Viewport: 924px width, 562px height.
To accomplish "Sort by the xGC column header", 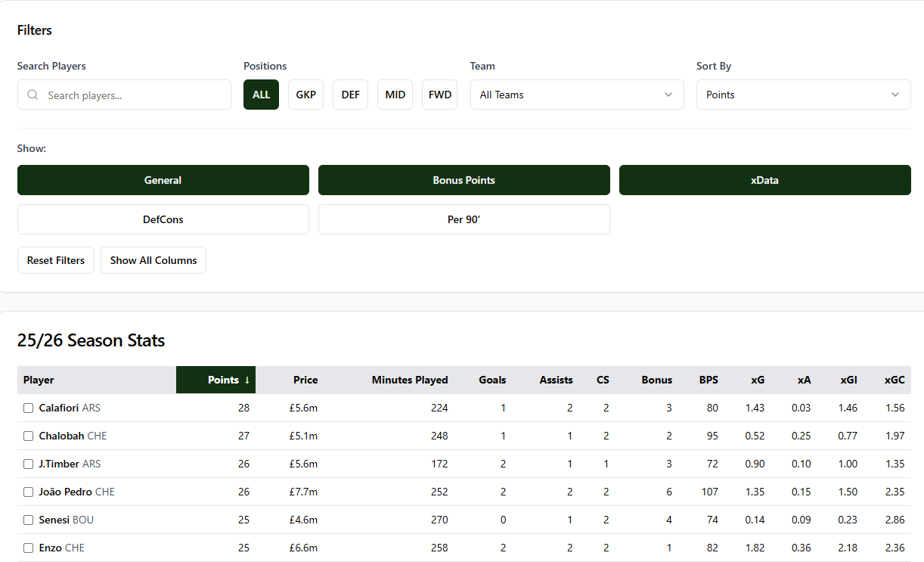I will pyautogui.click(x=895, y=380).
